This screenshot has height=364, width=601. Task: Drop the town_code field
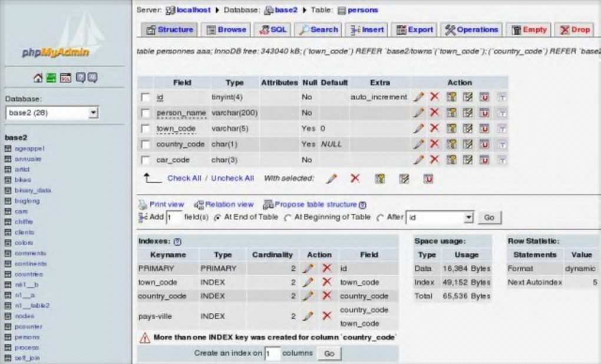click(434, 128)
